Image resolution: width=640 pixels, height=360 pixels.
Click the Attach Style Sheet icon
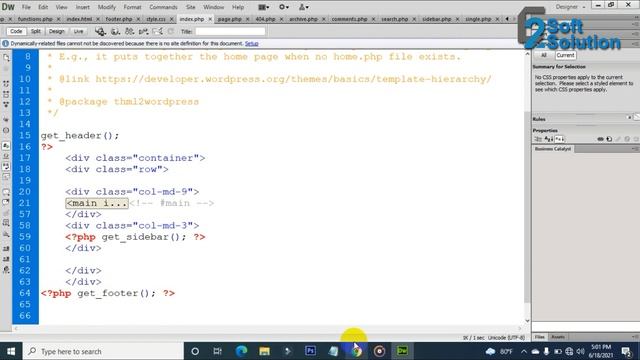[600, 139]
